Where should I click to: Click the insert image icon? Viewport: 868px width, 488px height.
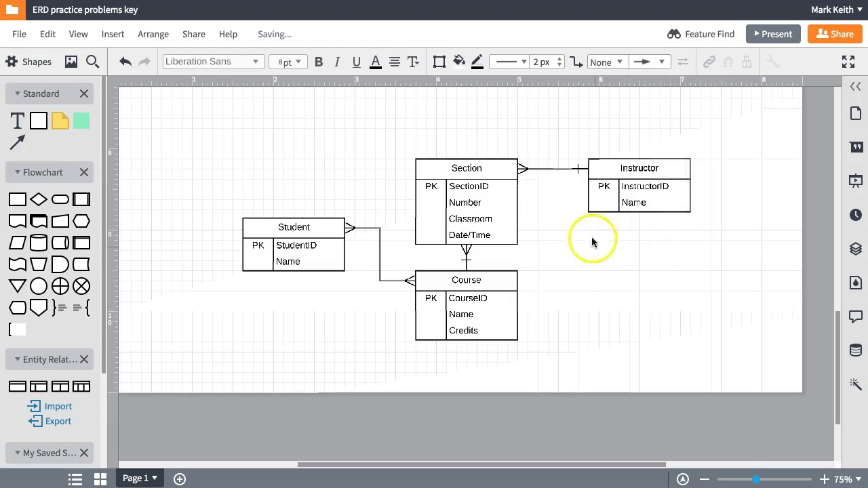[71, 62]
